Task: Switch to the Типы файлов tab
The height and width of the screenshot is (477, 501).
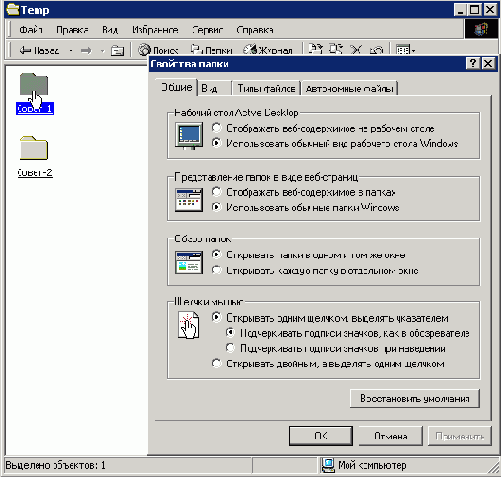Action: tap(266, 89)
